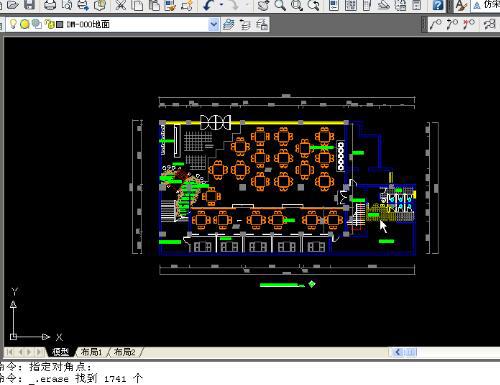The image size is (500, 385).
Task: Jump to the last layout tab arrow
Action: click(40, 352)
